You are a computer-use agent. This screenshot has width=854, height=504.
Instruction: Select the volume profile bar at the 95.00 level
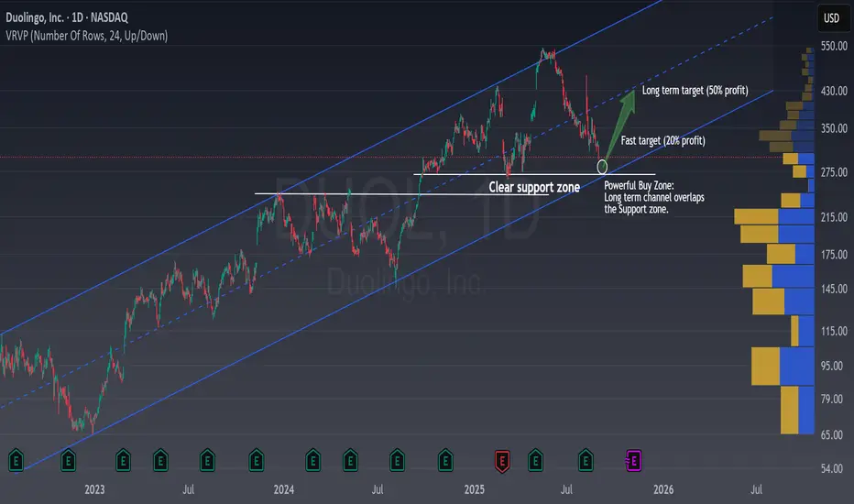(x=783, y=367)
